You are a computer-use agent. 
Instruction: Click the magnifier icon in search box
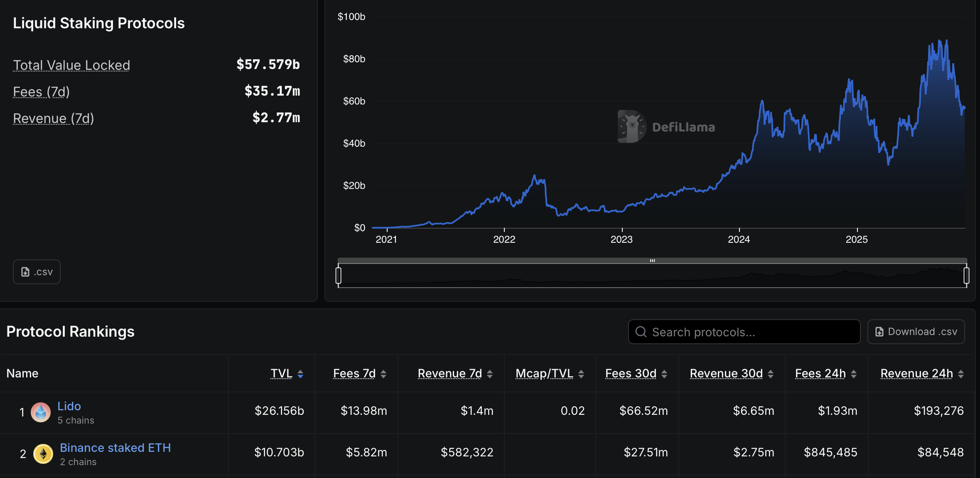[x=641, y=332]
